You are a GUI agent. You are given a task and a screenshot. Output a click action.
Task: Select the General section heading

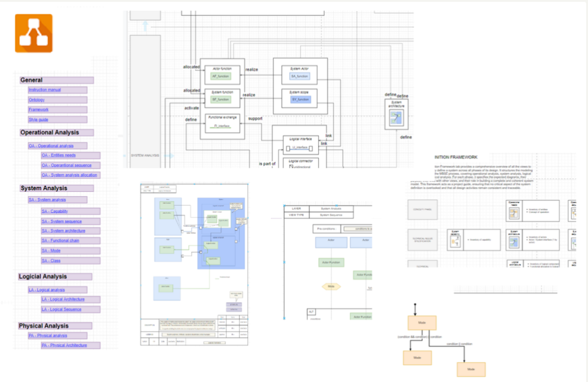coord(56,80)
